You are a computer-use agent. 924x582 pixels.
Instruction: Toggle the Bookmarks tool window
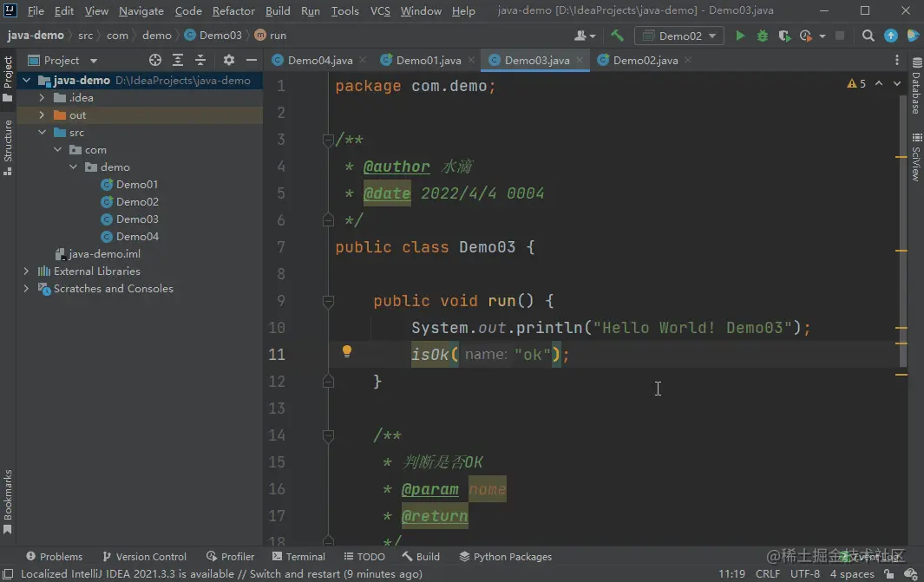tap(8, 500)
